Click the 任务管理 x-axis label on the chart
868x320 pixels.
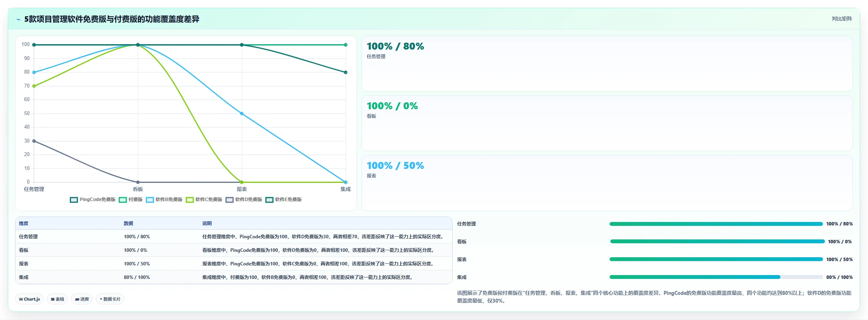34,189
